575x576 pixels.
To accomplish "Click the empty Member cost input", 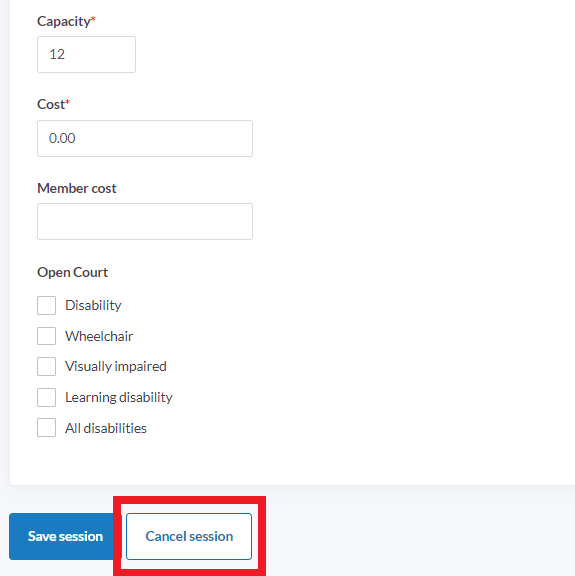I will coord(145,222).
